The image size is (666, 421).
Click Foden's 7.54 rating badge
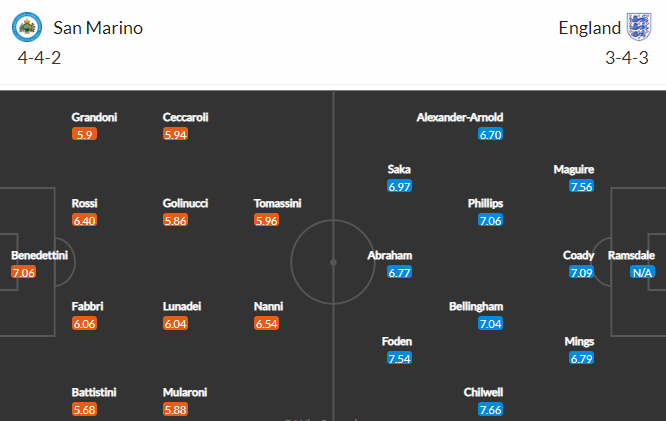(x=399, y=358)
